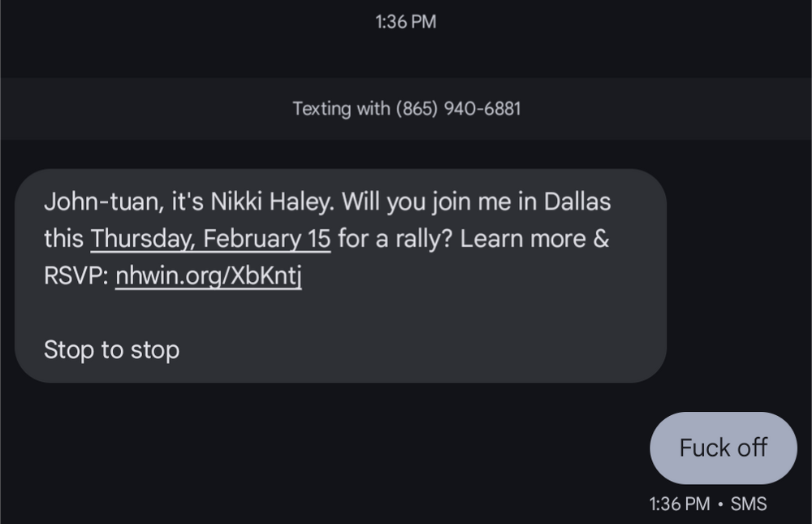Tap the word Dallas in the message
The image size is (812, 524).
pyautogui.click(x=580, y=201)
